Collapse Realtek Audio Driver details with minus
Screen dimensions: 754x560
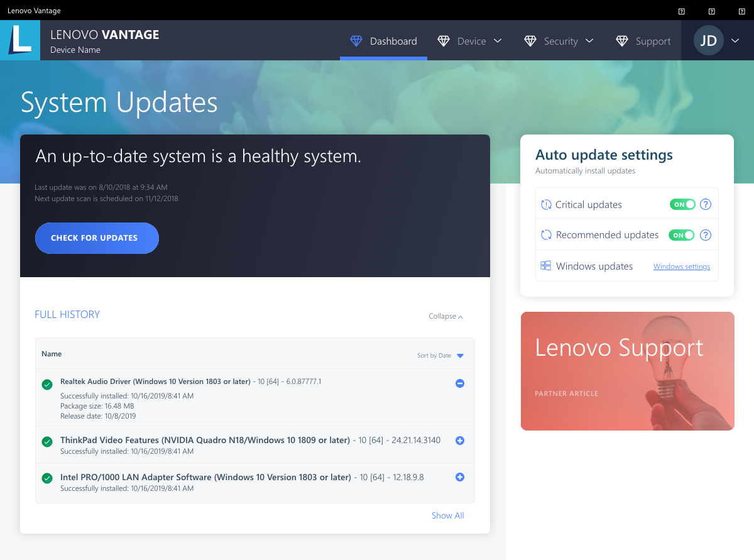[460, 383]
